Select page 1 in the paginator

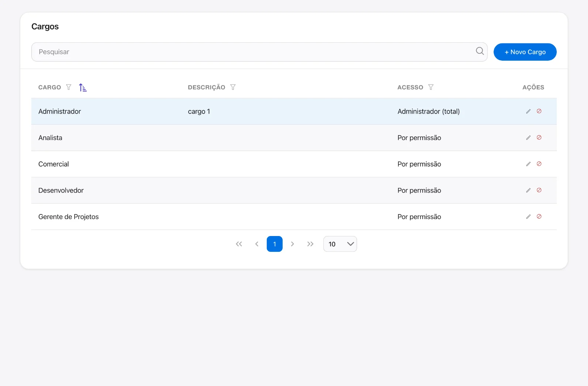[275, 244]
